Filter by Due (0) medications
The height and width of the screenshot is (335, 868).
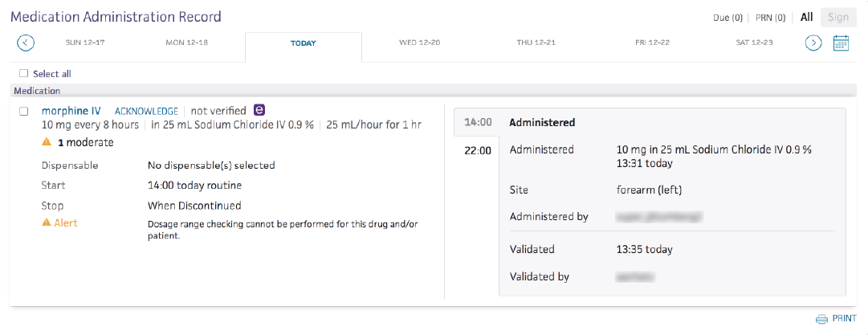[727, 18]
